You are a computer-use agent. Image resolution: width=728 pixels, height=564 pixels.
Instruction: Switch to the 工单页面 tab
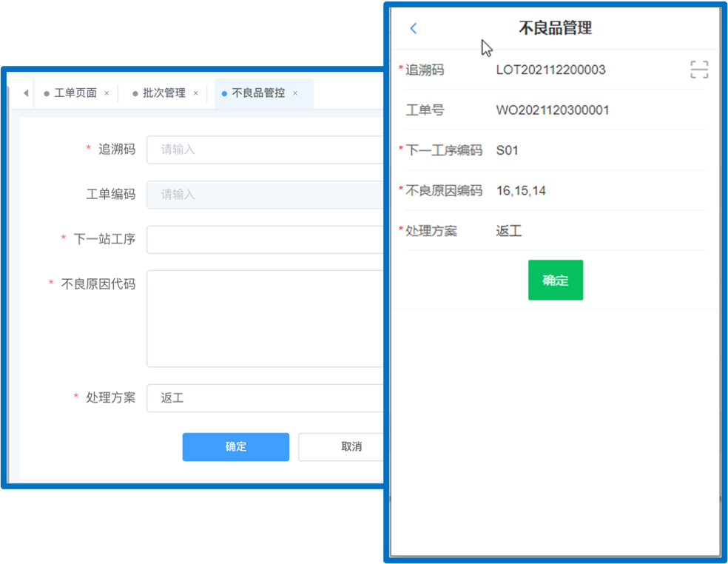point(75,93)
